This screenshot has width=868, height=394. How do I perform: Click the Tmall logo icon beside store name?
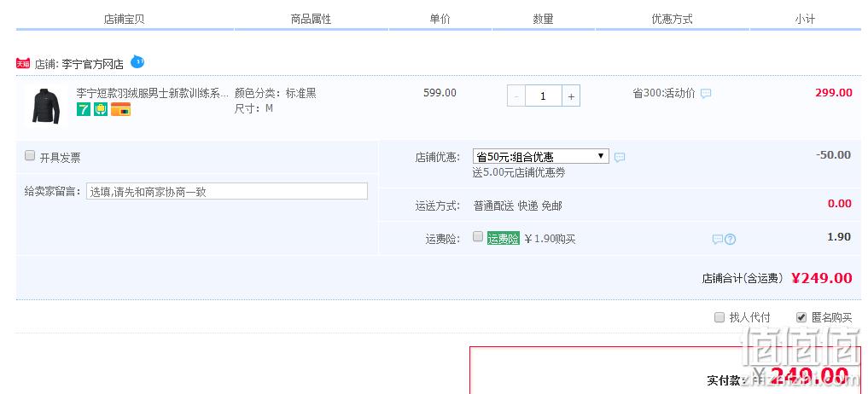click(23, 64)
